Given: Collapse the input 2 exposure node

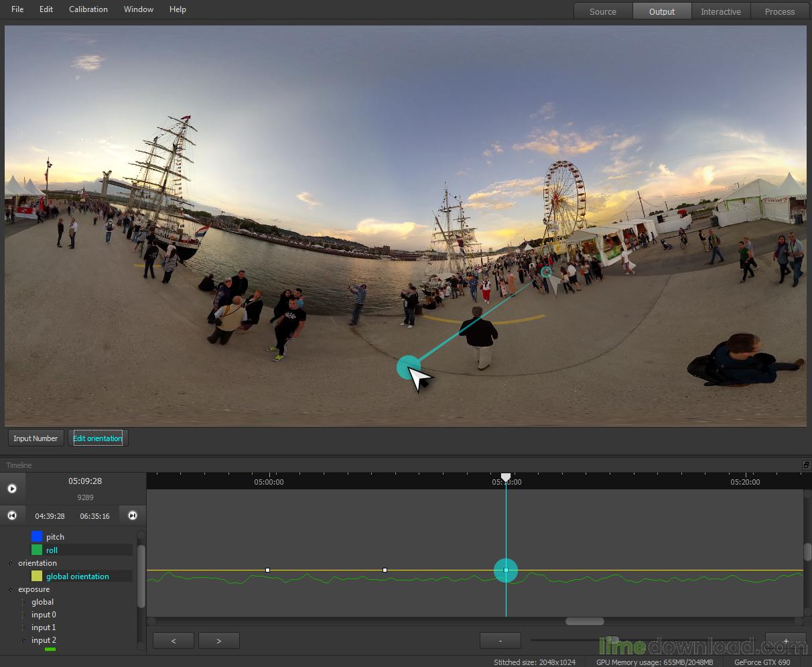Looking at the screenshot, I should pyautogui.click(x=24, y=641).
